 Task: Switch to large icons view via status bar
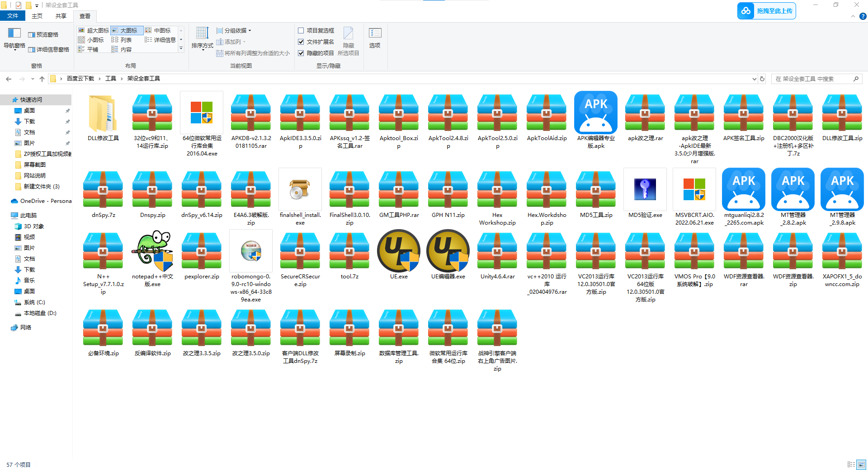click(861, 464)
